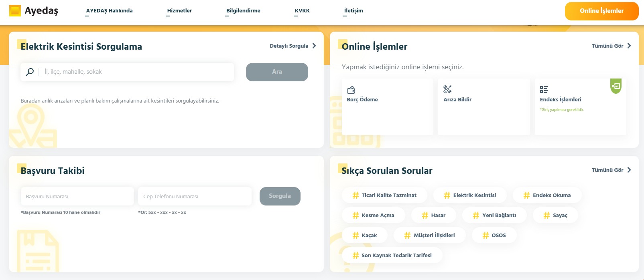Open Borç Ödeme wallet icon
The width and height of the screenshot is (644, 280).
(x=351, y=89)
